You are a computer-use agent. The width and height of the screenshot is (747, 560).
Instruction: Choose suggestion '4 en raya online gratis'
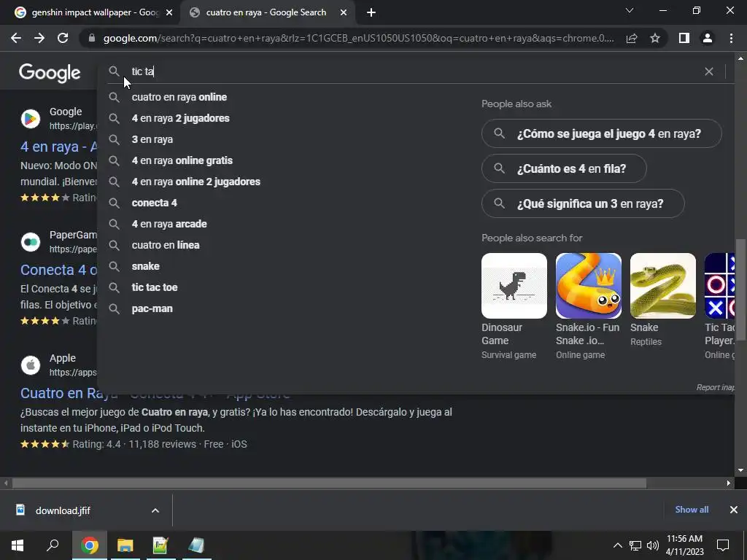click(182, 160)
